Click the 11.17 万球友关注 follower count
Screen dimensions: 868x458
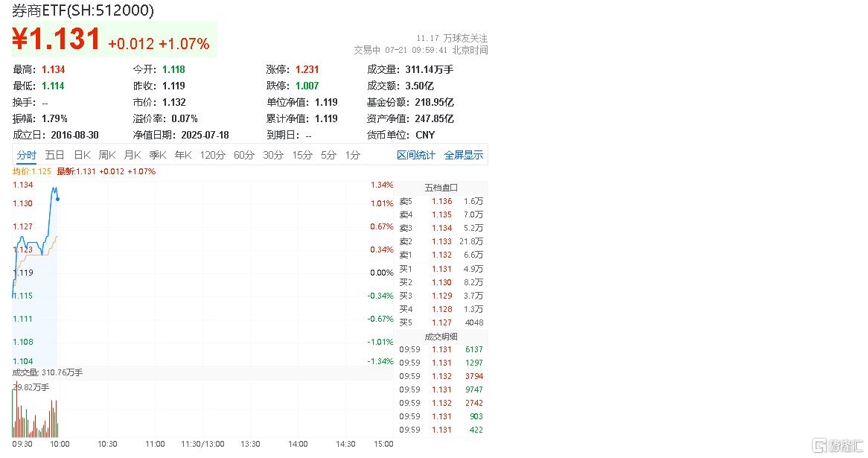tap(452, 38)
